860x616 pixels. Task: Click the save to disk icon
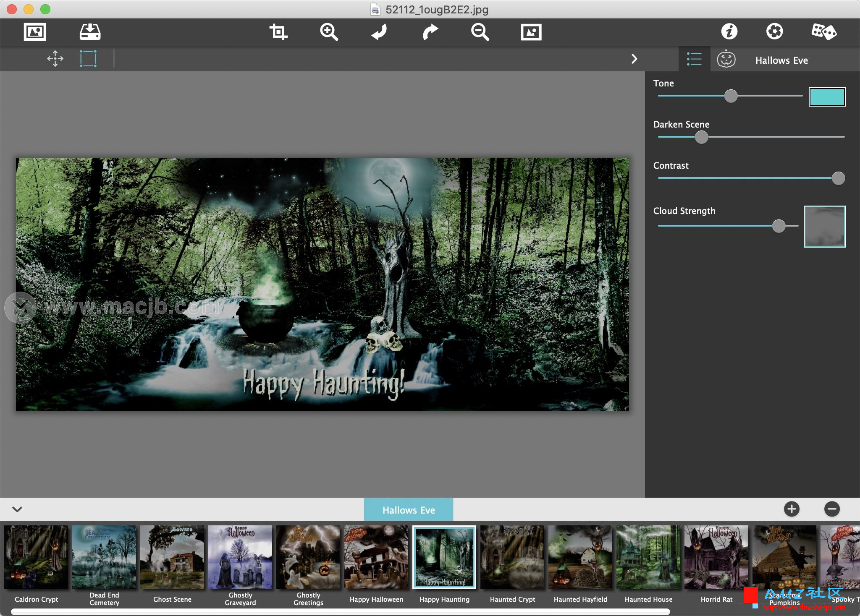click(x=90, y=32)
